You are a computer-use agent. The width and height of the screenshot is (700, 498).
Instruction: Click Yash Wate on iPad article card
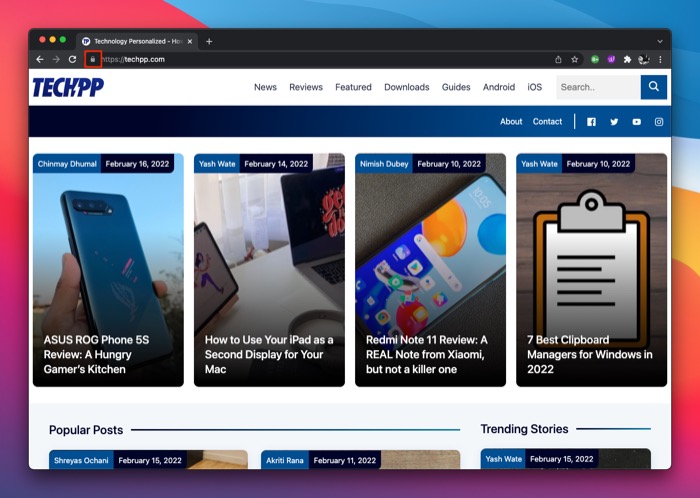pyautogui.click(x=217, y=164)
